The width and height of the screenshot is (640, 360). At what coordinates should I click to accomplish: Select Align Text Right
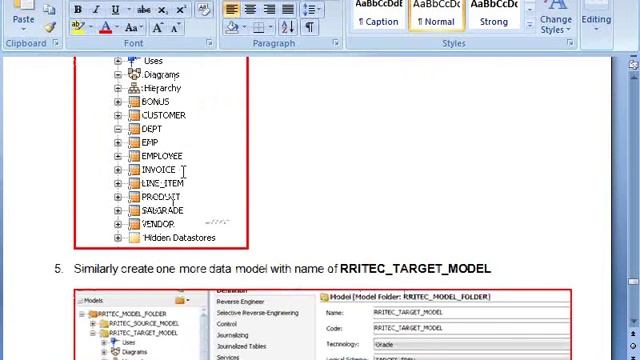click(x=269, y=9)
